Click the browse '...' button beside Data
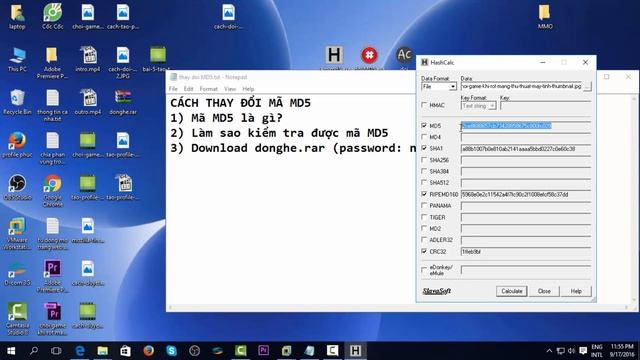The height and width of the screenshot is (360, 640). click(x=587, y=87)
